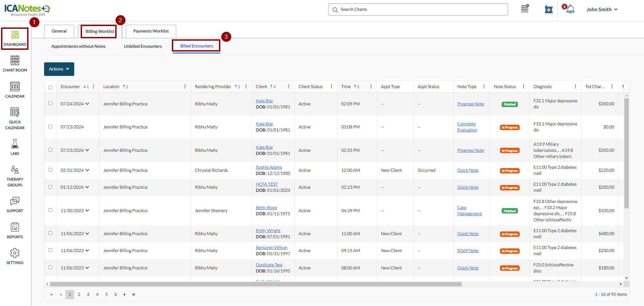Expand the Actions dropdown button
This screenshot has height=306, width=644.
pyautogui.click(x=59, y=69)
